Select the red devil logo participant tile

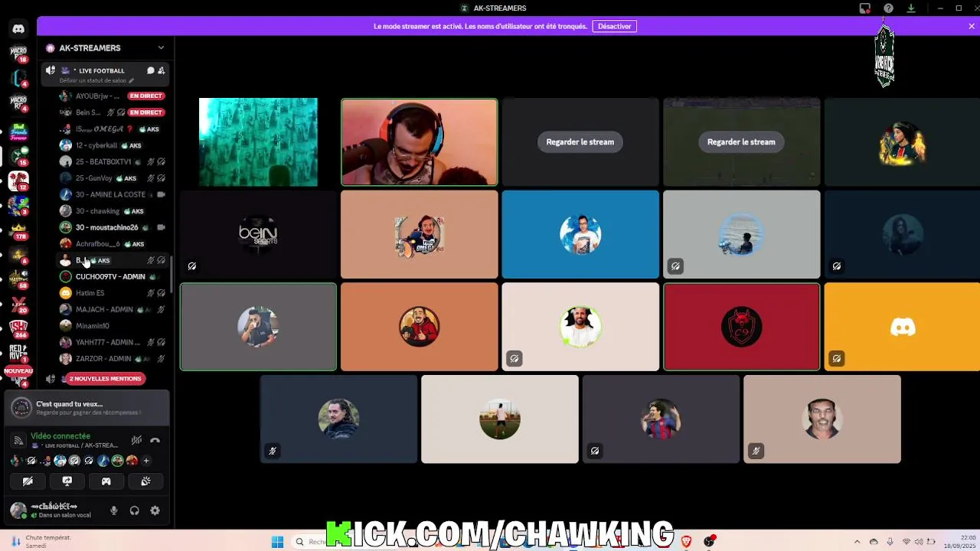click(x=741, y=327)
